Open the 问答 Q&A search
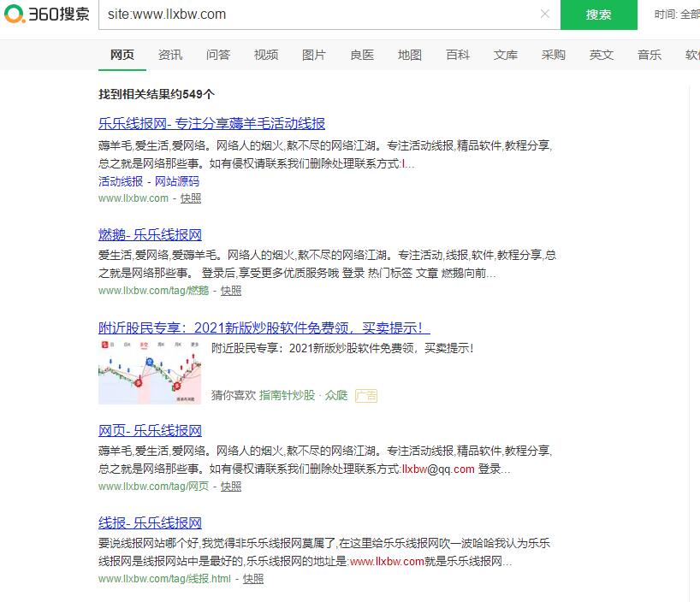Image resolution: width=700 pixels, height=602 pixels. pos(218,54)
